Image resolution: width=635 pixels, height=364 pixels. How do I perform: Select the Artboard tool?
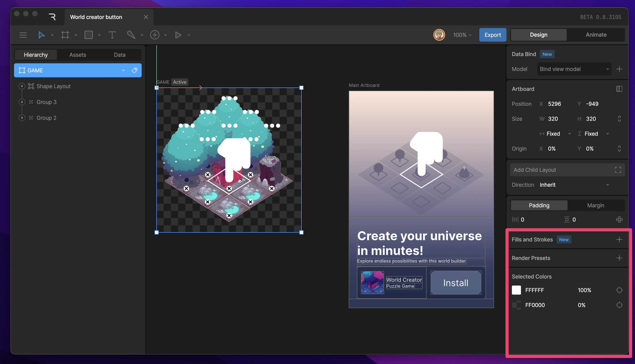click(x=65, y=35)
